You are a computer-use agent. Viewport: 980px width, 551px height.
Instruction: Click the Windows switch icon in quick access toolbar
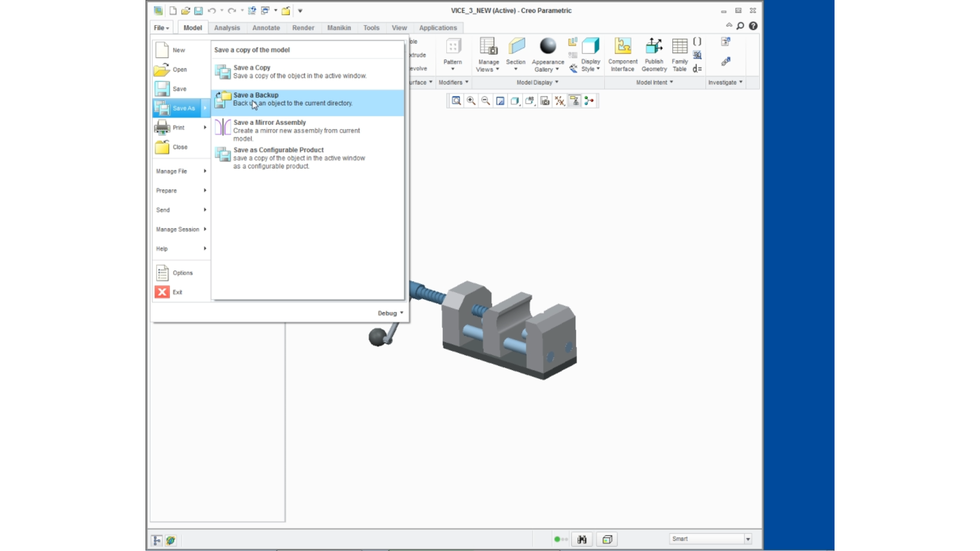tap(265, 11)
